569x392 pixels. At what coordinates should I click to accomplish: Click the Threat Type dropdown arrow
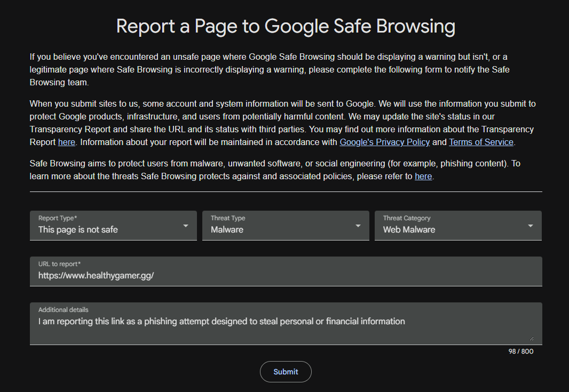point(358,226)
